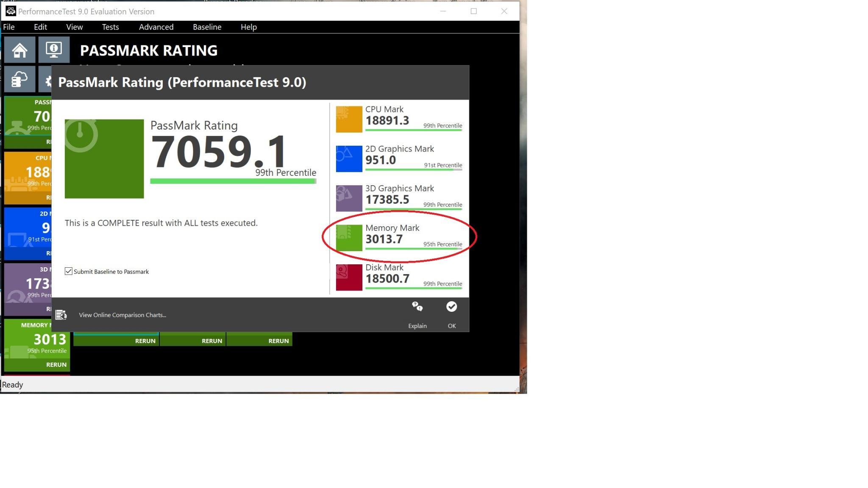Click the blue 2D Graphics Mark icon
The height and width of the screenshot is (488, 868).
pyautogui.click(x=349, y=159)
